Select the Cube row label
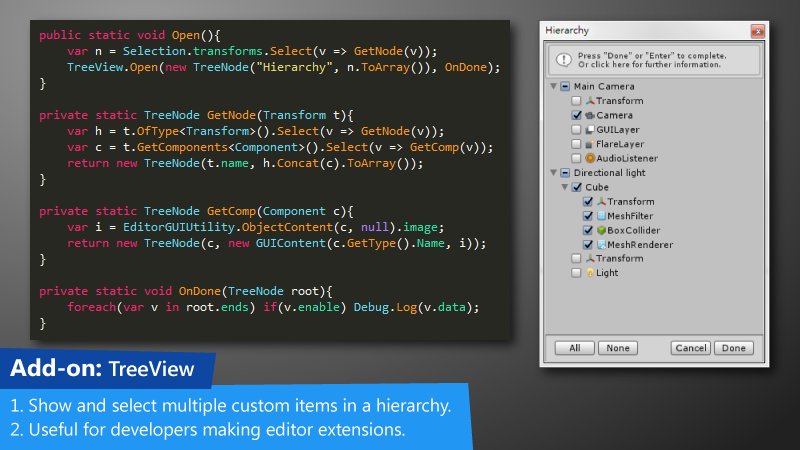This screenshot has width=800, height=450. [597, 187]
